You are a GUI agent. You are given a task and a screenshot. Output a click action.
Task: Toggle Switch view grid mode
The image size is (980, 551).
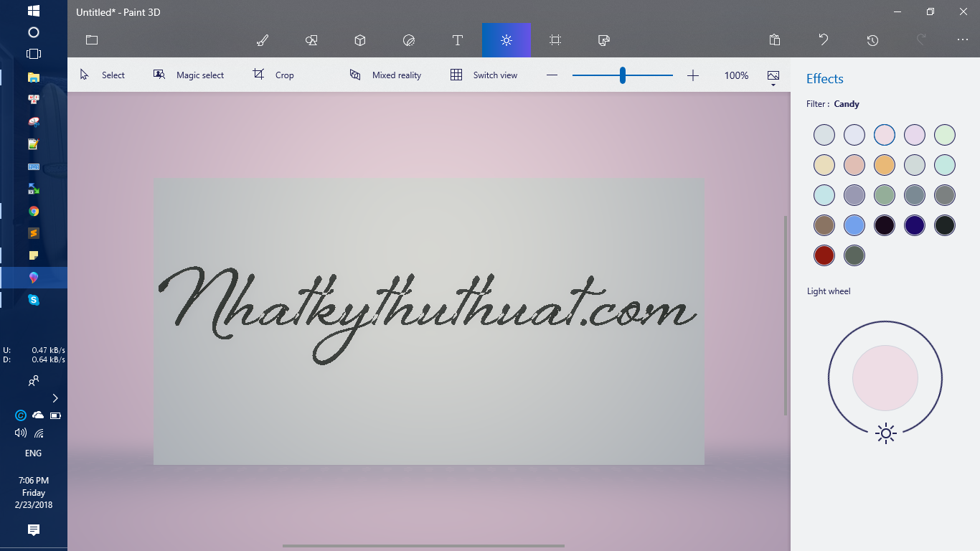pyautogui.click(x=484, y=75)
